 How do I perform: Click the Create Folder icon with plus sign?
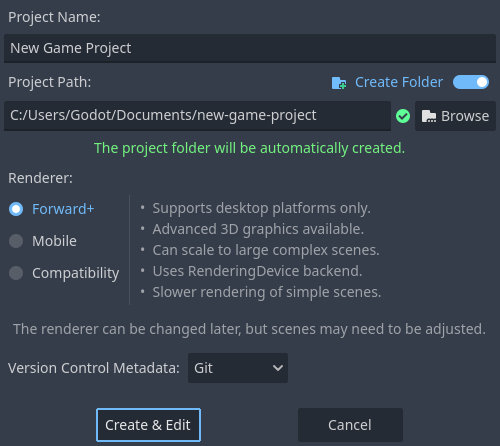pos(339,83)
